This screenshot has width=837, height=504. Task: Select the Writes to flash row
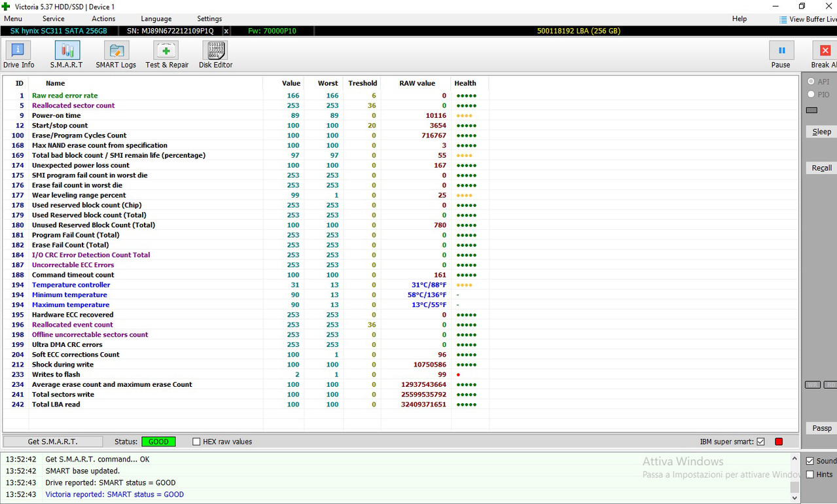pyautogui.click(x=245, y=374)
